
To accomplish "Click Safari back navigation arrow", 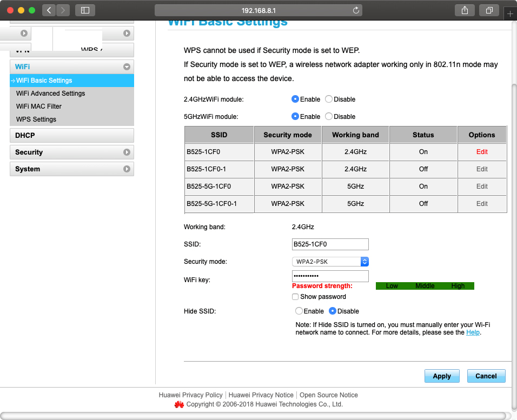I will pos(49,10).
